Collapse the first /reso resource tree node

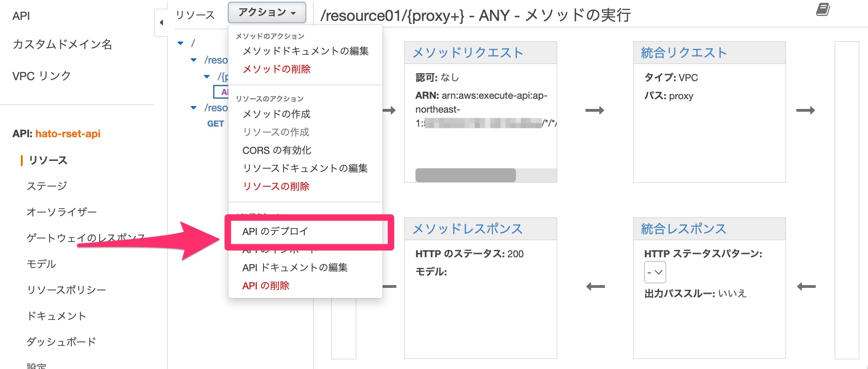[x=194, y=60]
